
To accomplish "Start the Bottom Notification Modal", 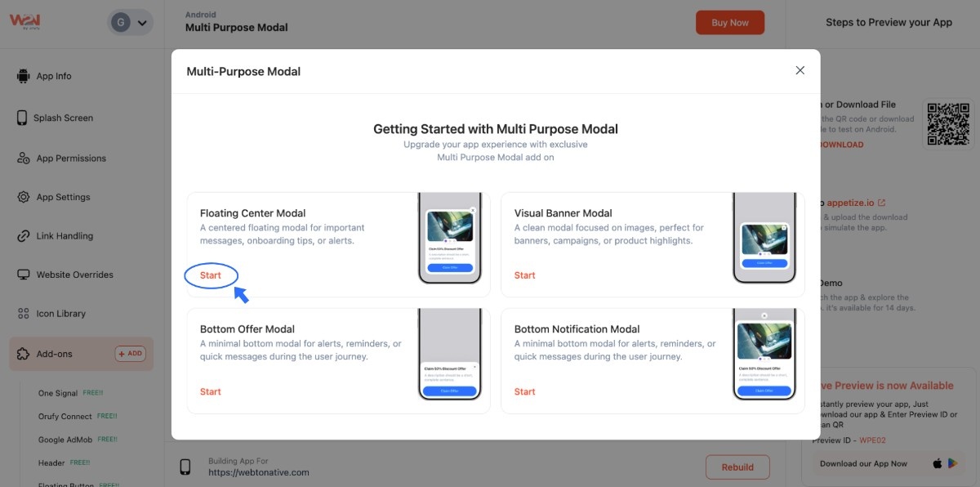I will pos(525,391).
